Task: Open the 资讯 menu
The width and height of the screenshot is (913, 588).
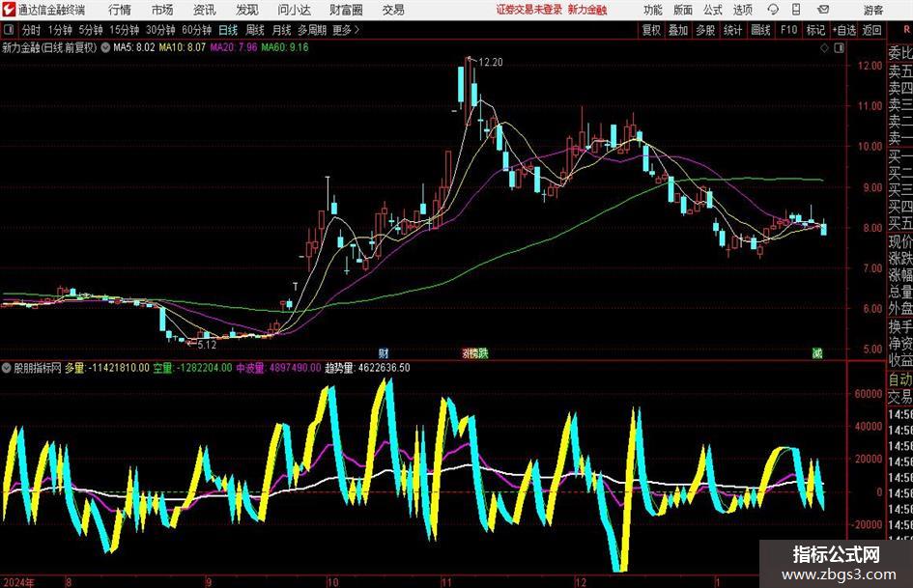Action: click(x=205, y=10)
